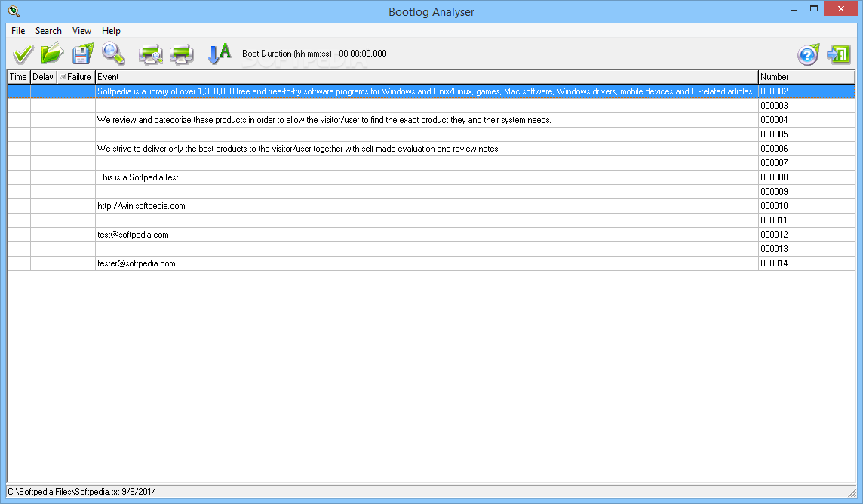The width and height of the screenshot is (863, 504).
Task: Click number cell 000012
Action: coord(806,235)
